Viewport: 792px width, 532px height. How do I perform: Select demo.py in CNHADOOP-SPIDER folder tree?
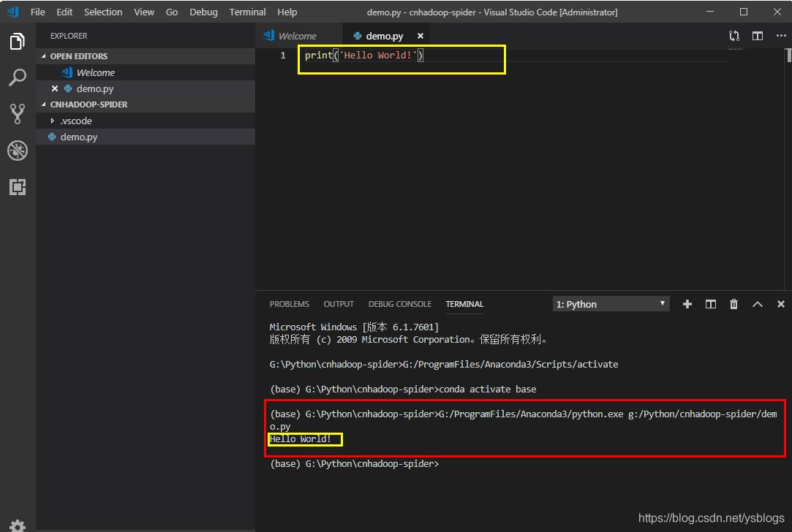(146, 137)
